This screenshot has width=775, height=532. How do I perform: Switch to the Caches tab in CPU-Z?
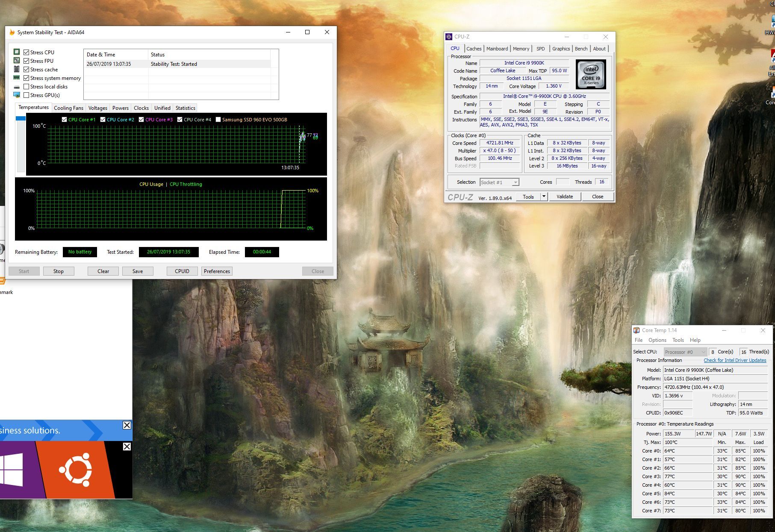click(x=474, y=49)
